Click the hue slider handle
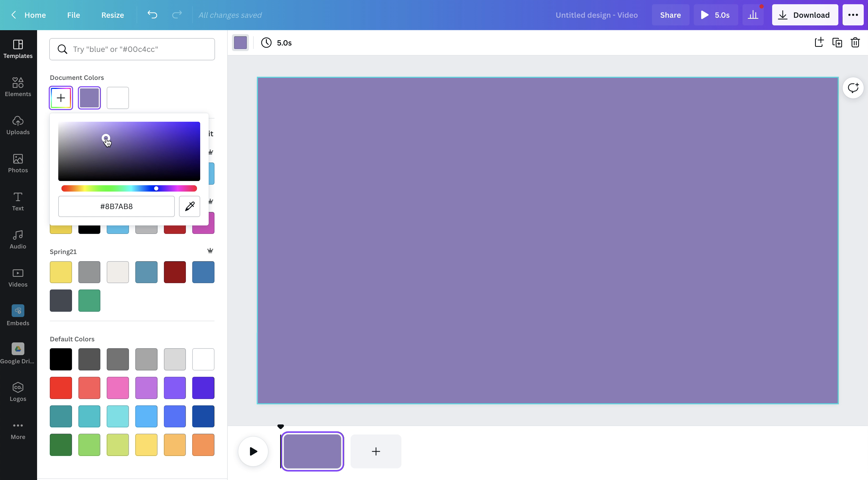The width and height of the screenshot is (868, 480). (156, 188)
